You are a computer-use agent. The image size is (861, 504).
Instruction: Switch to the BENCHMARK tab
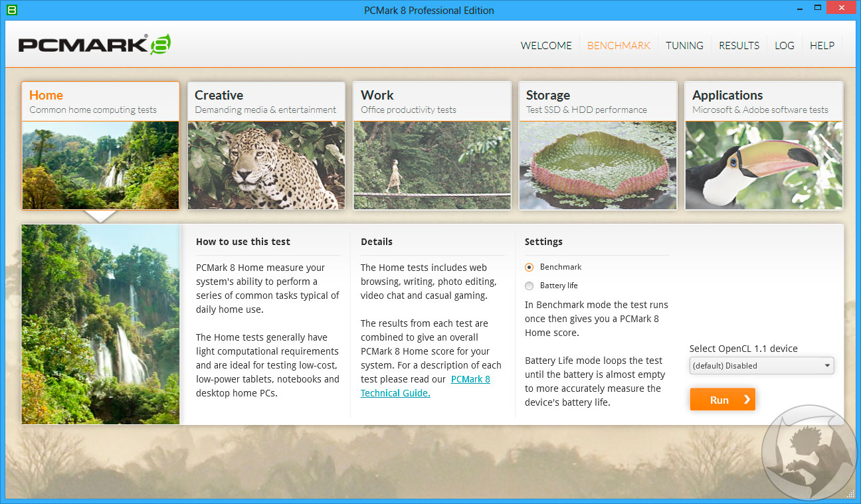tap(619, 46)
